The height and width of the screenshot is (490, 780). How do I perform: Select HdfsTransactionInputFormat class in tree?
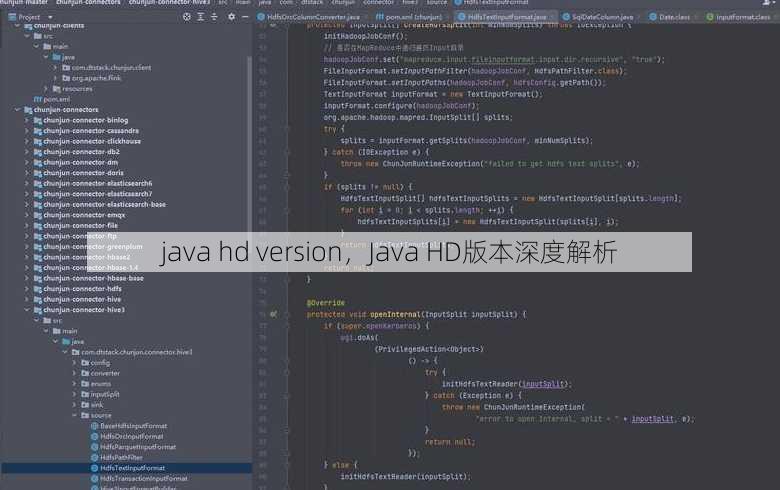[x=144, y=479]
